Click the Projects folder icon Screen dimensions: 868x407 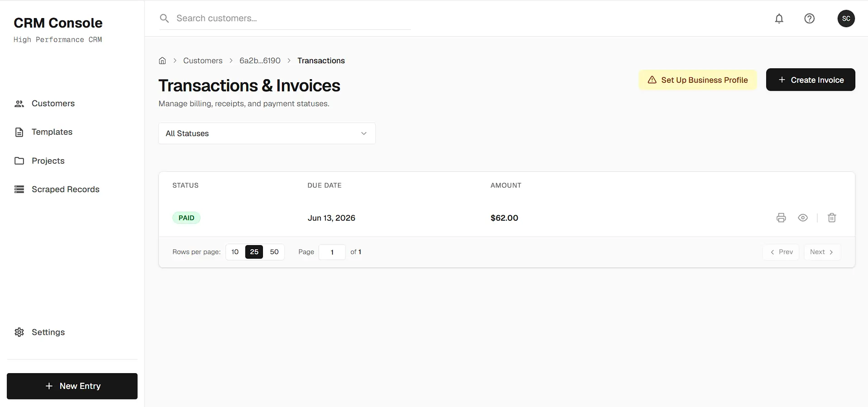(x=19, y=161)
